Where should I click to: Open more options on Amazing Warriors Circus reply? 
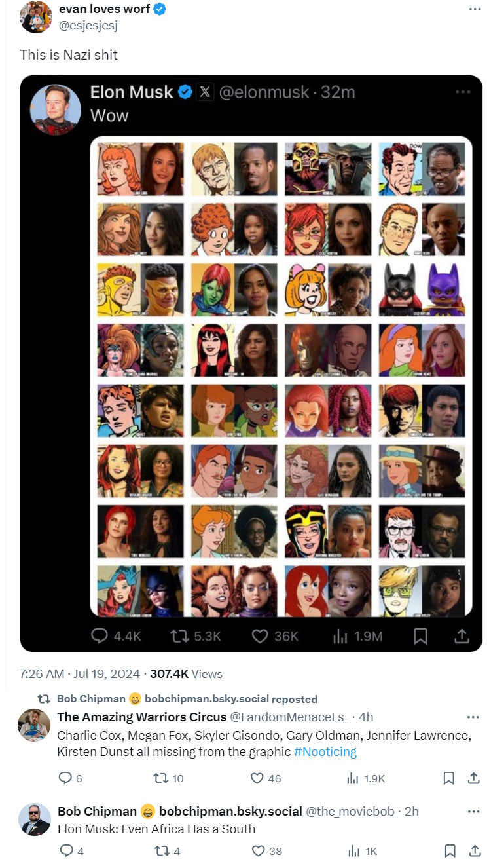[x=473, y=717]
